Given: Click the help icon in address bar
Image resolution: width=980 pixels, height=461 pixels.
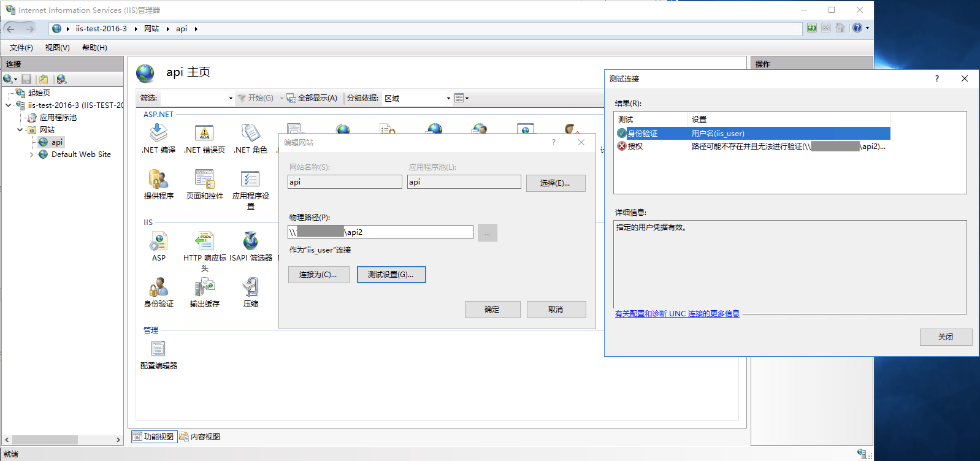Looking at the screenshot, I should (x=857, y=28).
